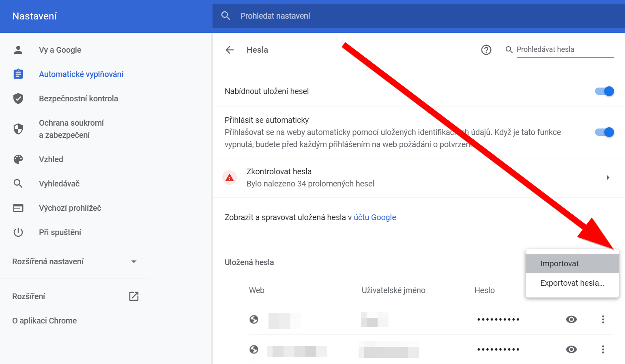625x364 pixels.
Task: Open the Zkontrolovat hesla chevron arrow
Action: 608,178
